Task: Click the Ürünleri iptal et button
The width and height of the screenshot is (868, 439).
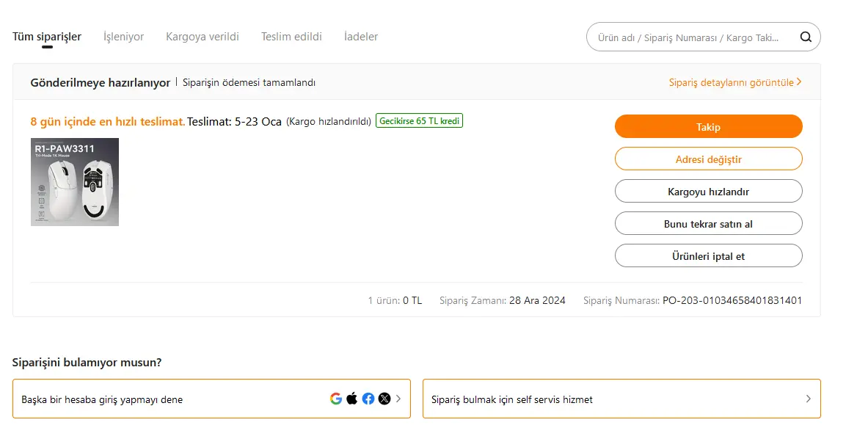Action: coord(709,255)
